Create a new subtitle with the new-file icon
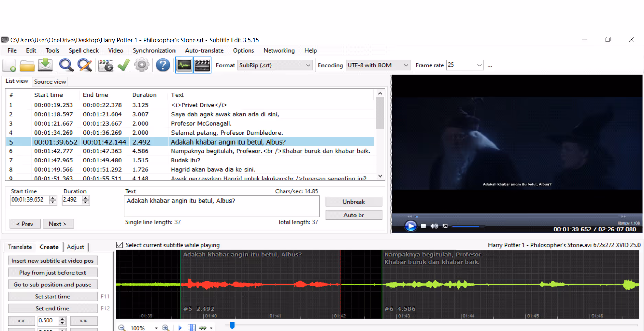644x331 pixels. (9, 65)
